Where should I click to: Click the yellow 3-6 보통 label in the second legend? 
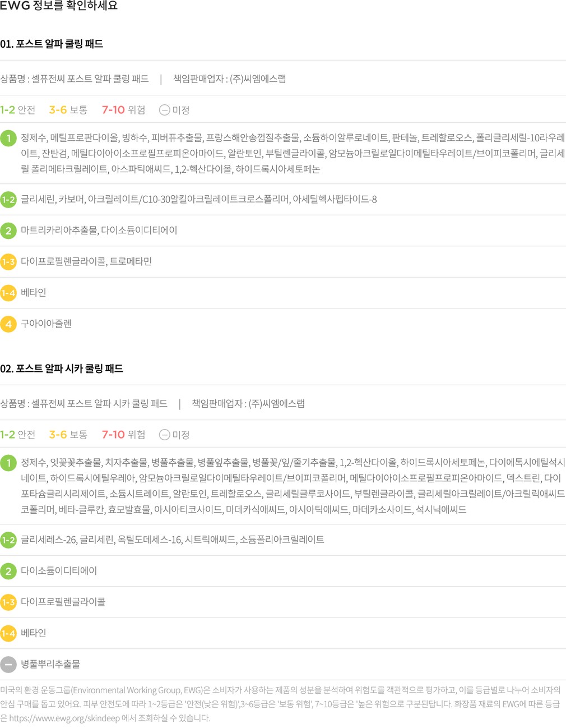[68, 435]
